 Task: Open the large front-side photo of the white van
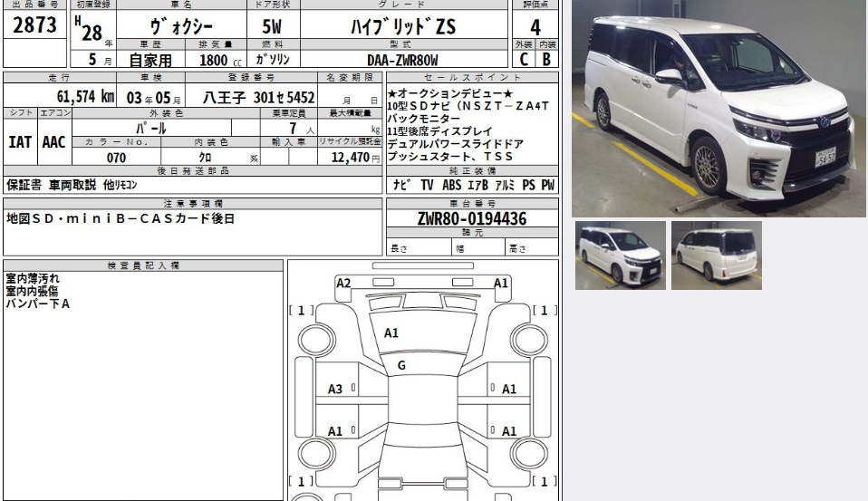pyautogui.click(x=719, y=108)
